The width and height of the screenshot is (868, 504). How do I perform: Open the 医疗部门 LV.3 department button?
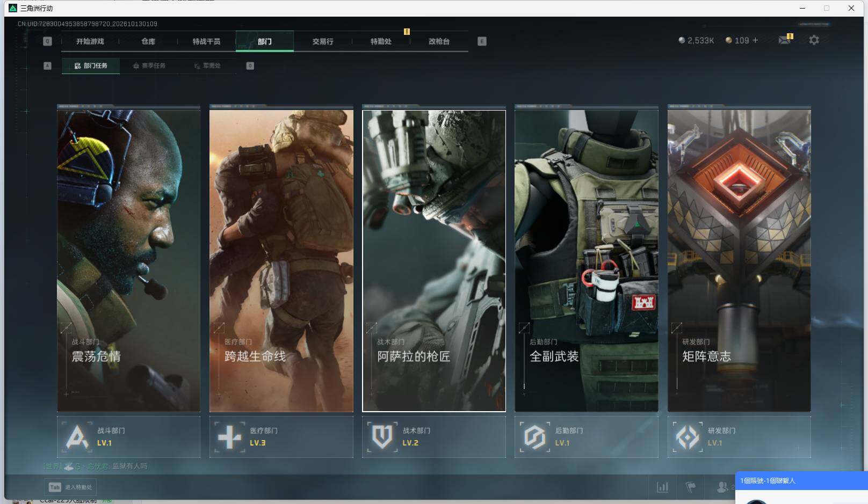pyautogui.click(x=281, y=437)
